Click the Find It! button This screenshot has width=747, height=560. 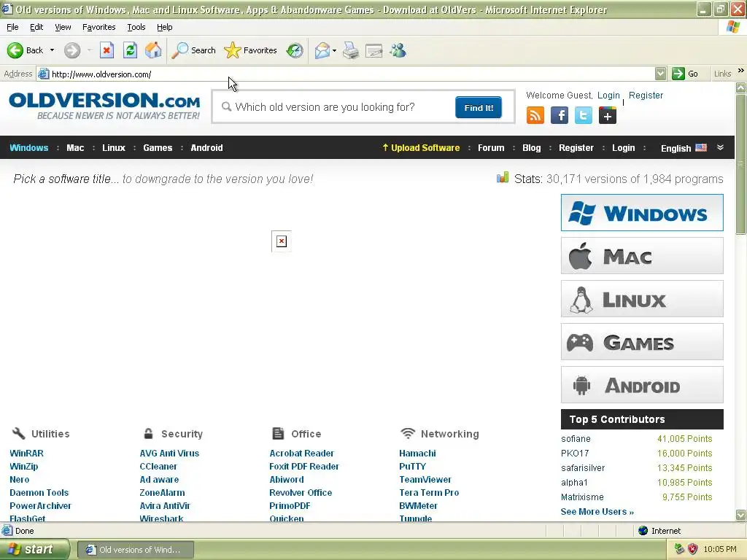479,108
